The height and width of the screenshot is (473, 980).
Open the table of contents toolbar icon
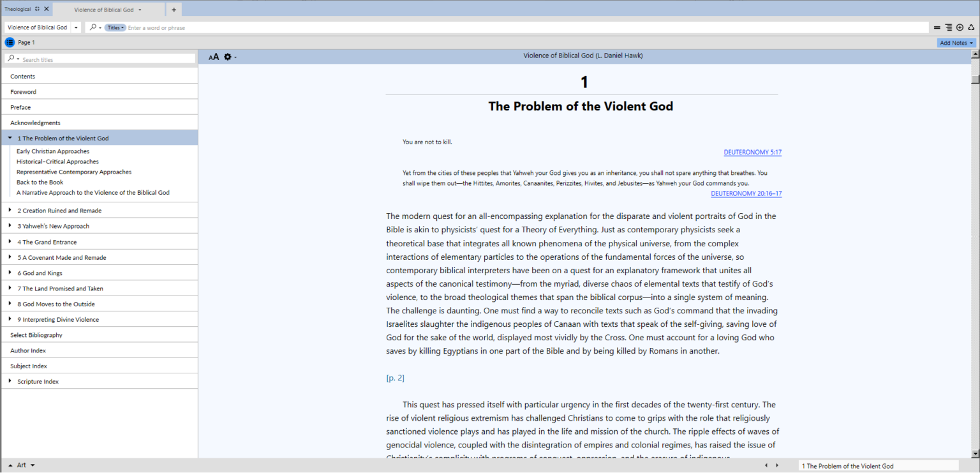pyautogui.click(x=948, y=27)
